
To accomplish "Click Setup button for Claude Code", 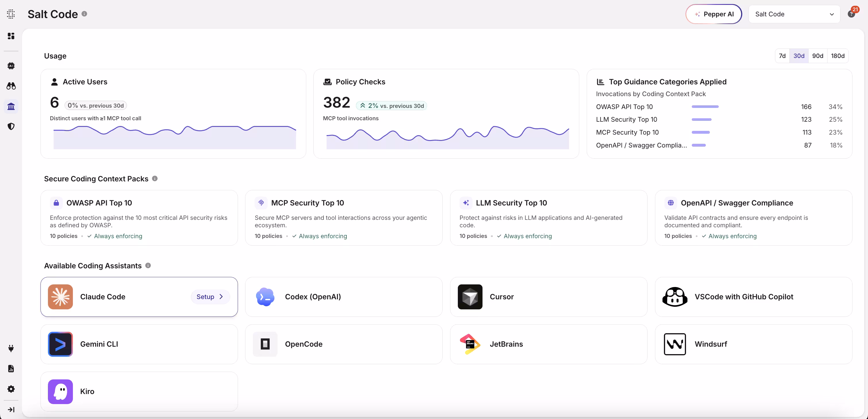I will coord(210,297).
